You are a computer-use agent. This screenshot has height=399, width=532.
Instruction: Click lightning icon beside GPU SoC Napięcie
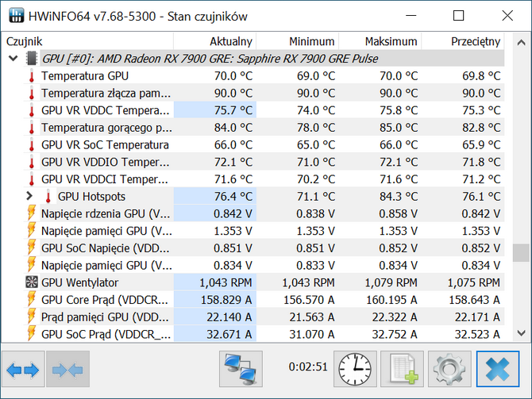point(31,248)
